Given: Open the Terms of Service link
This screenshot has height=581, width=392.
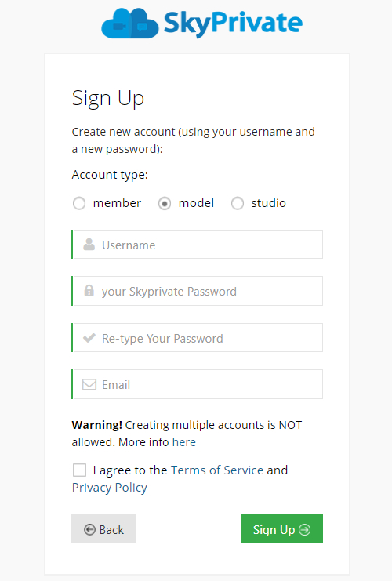Looking at the screenshot, I should point(217,470).
